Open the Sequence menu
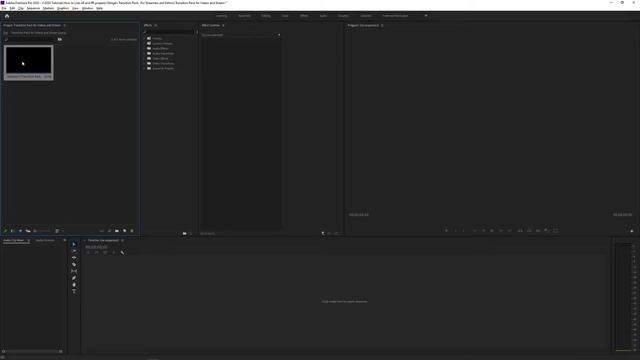640x360 pixels. pyautogui.click(x=33, y=8)
